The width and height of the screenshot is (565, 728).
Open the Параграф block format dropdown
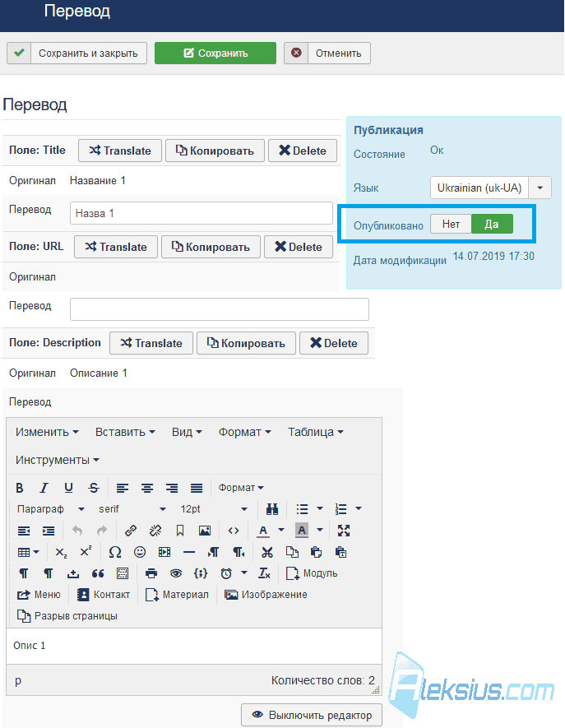pos(51,509)
